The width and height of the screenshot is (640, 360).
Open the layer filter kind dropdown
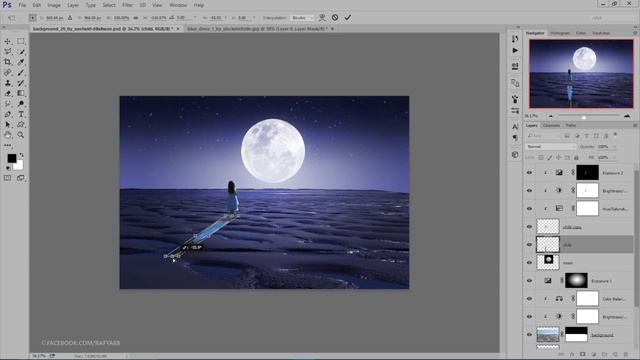[544, 136]
